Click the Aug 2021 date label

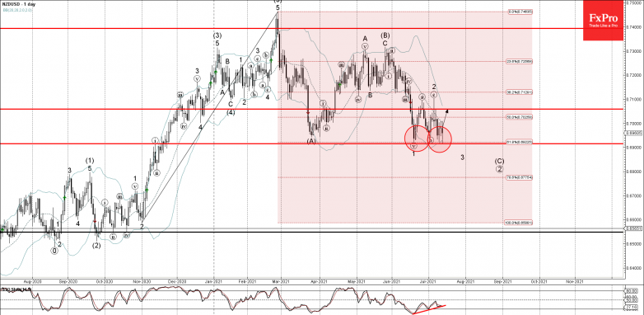[466, 282]
